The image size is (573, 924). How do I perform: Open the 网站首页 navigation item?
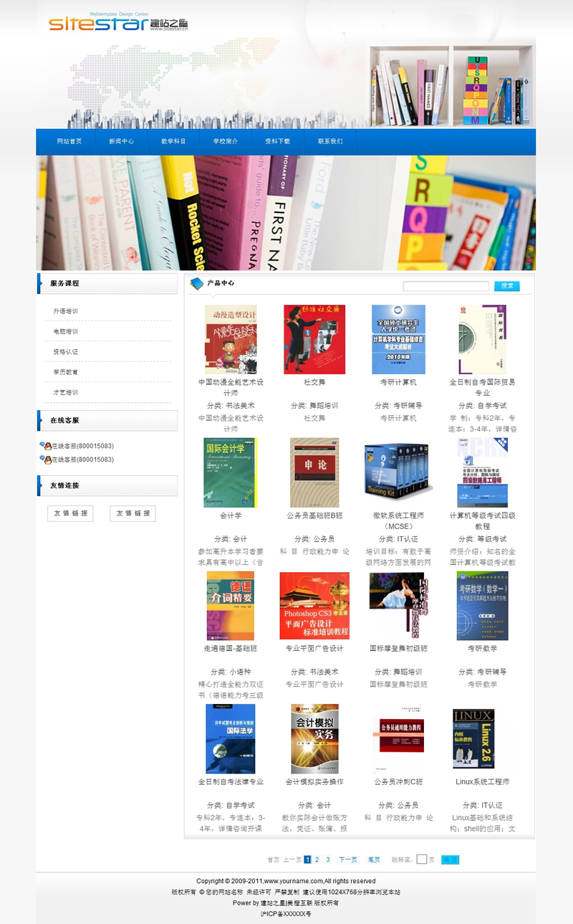click(69, 141)
